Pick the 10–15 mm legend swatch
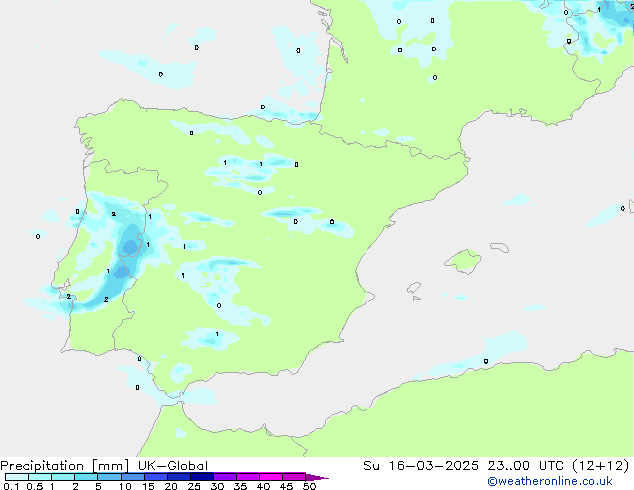This screenshot has height=490, width=634. 132,477
